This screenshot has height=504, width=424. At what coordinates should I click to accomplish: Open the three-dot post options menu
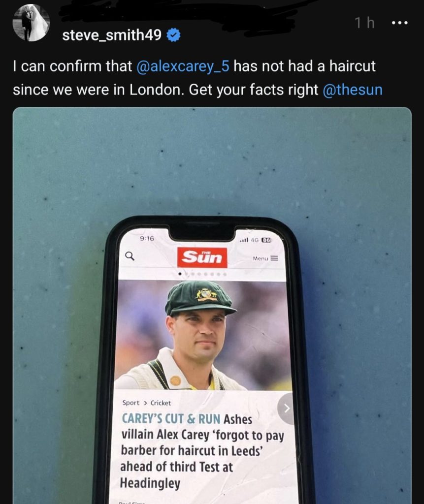point(400,23)
